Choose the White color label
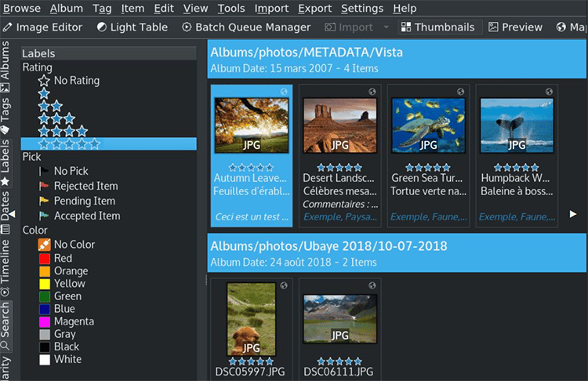Screen dimensions: 588x381 click(60, 359)
